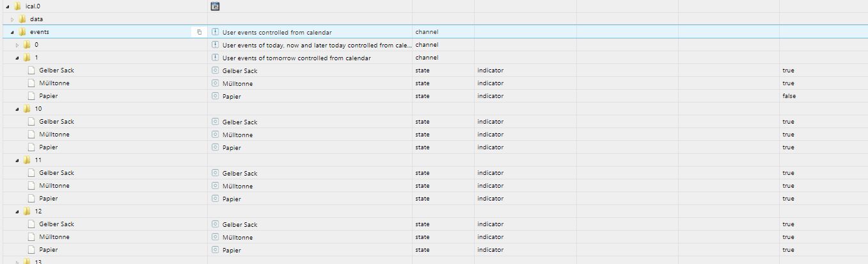Select the Papier tree item under folder 10
The height and width of the screenshot is (264, 868).
(x=49, y=147)
